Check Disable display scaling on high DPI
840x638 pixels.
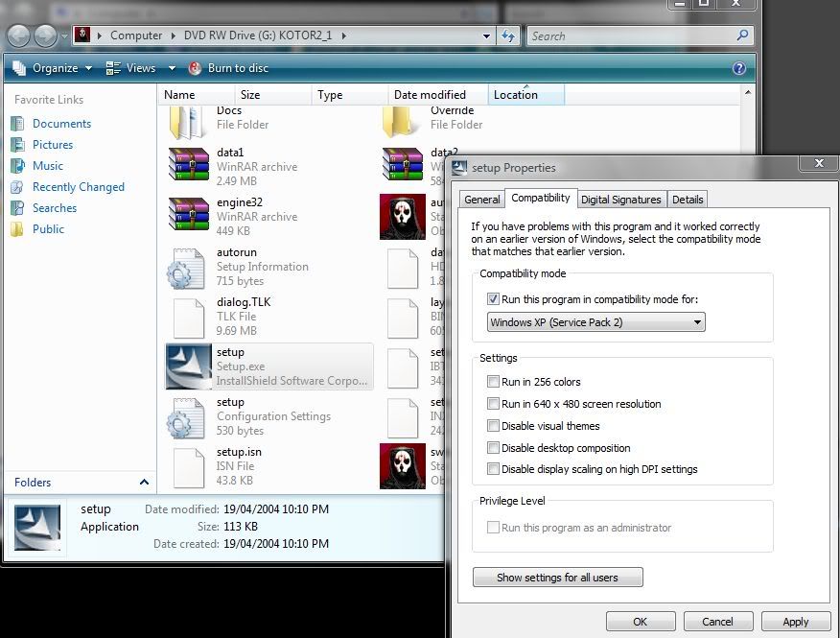pyautogui.click(x=493, y=469)
